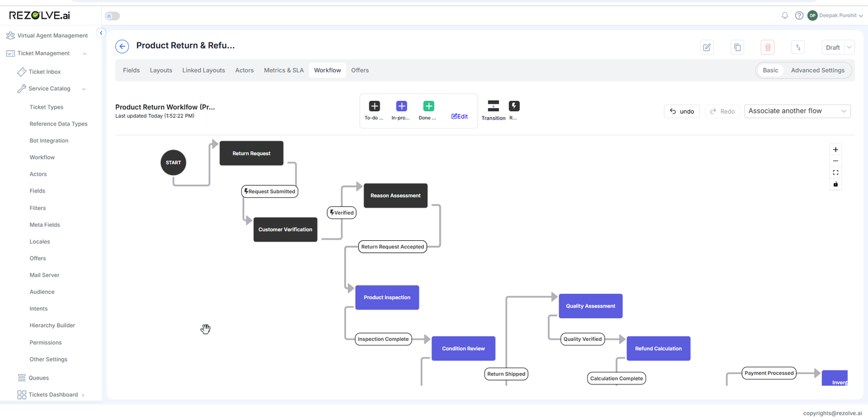This screenshot has width=868, height=420.
Task: Click the Request Submitted transition label
Action: (x=270, y=191)
